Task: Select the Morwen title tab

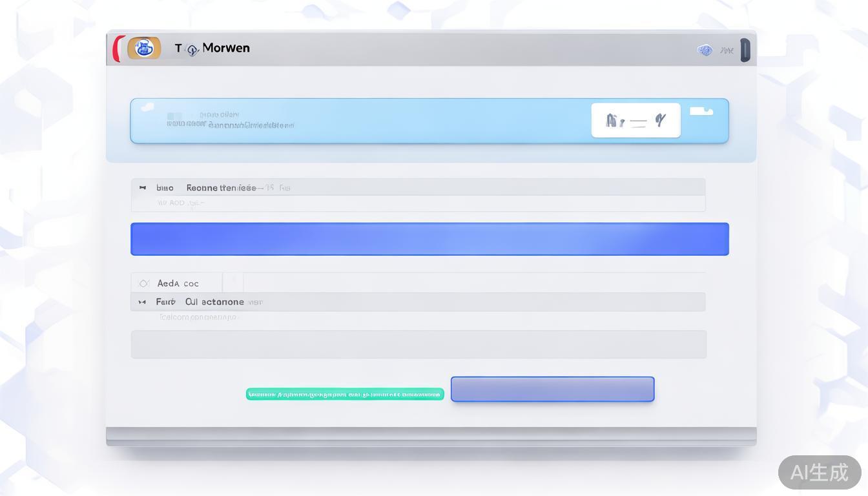Action: click(225, 48)
